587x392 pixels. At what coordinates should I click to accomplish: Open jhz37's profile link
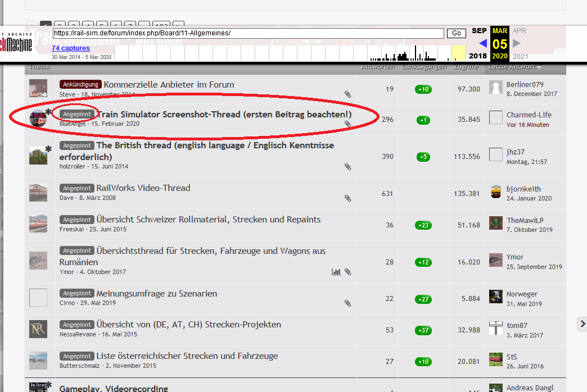click(516, 152)
